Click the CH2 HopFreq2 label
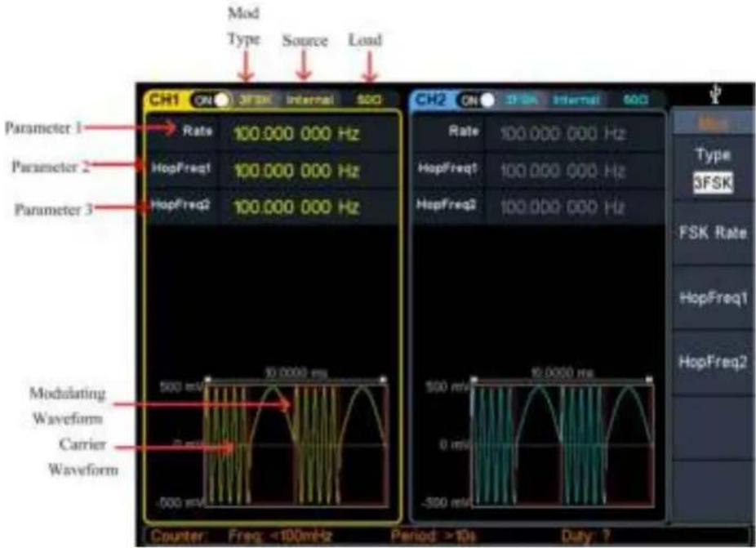Viewport: 756px width, 548px height. point(447,205)
